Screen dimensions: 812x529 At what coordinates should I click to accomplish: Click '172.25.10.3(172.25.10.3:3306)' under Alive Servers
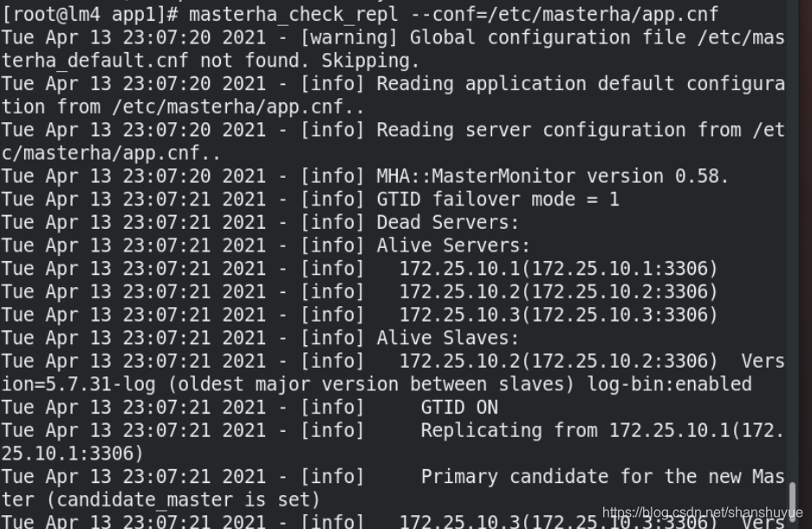tap(558, 315)
